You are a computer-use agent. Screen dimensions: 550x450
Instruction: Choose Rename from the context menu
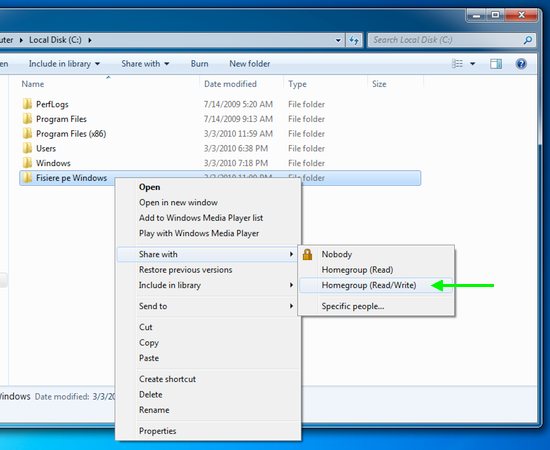coord(208,410)
